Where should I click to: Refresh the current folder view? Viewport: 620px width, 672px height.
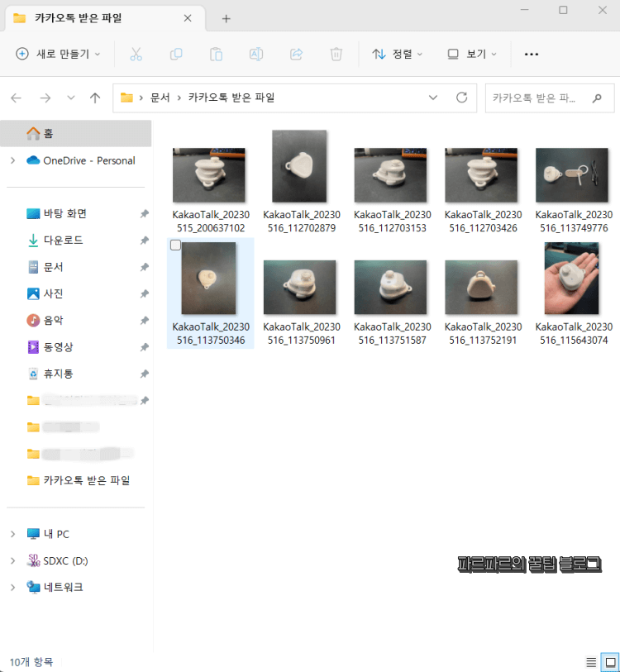[x=462, y=98]
